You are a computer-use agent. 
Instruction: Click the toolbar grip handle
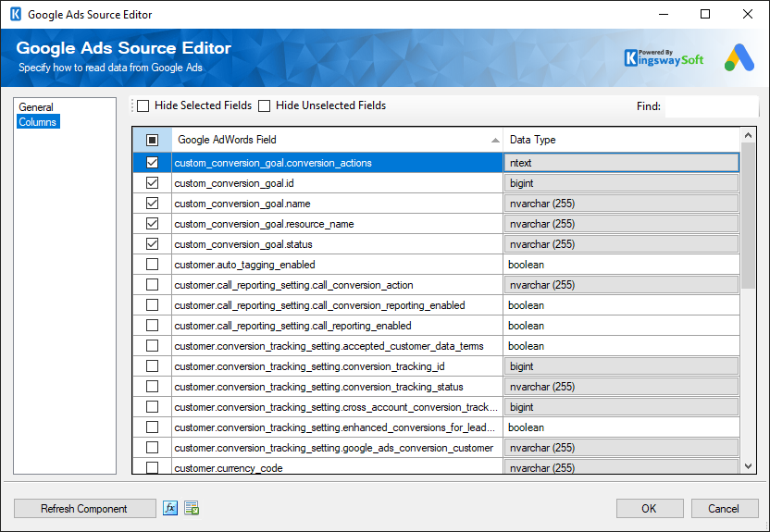click(x=132, y=105)
